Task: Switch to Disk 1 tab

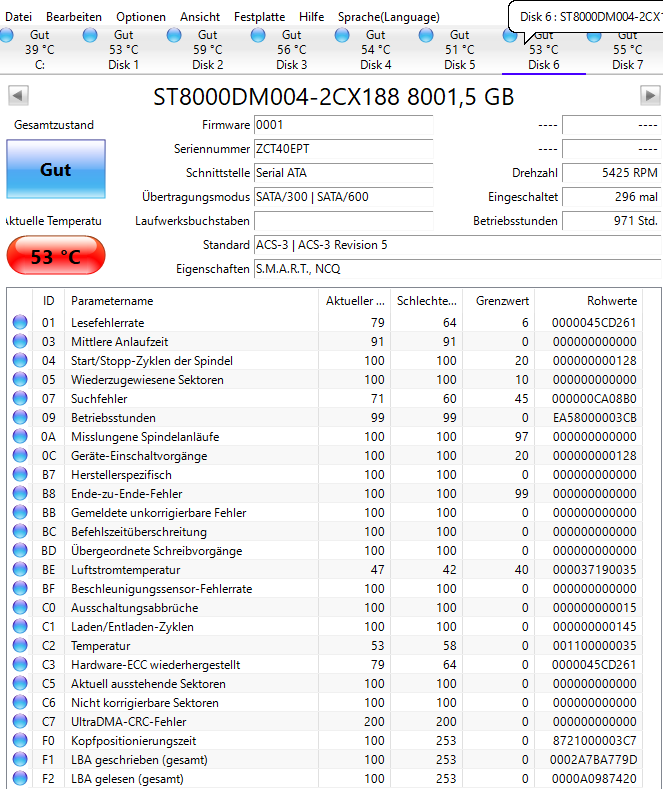Action: tap(123, 49)
